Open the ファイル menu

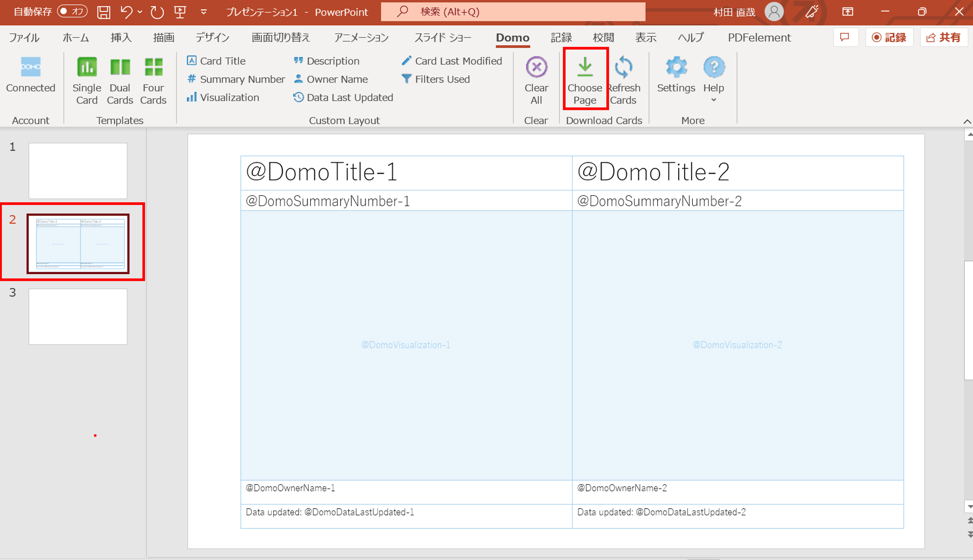coord(24,37)
